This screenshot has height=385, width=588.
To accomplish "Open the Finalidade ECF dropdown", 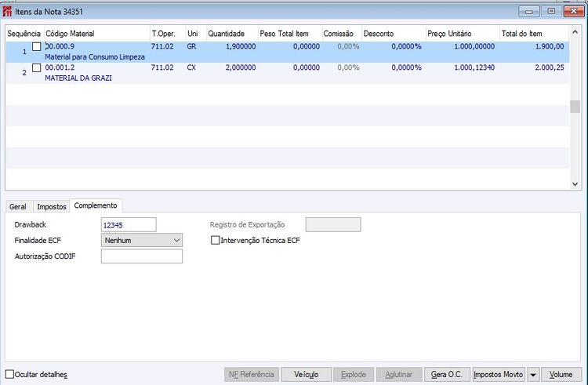I will pos(142,240).
